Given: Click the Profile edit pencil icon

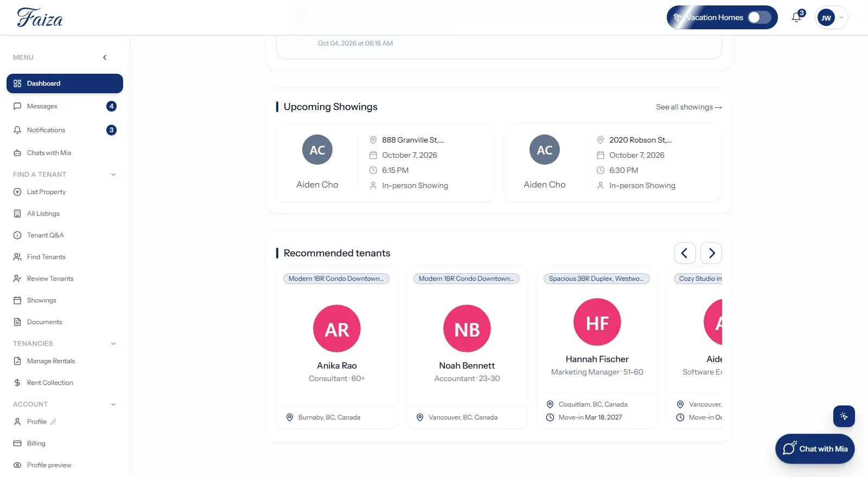Looking at the screenshot, I should click(53, 422).
